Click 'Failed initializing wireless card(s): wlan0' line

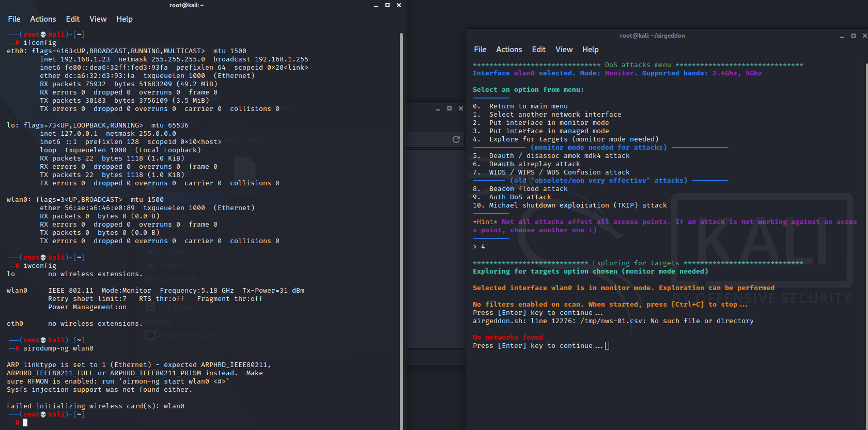pos(96,406)
